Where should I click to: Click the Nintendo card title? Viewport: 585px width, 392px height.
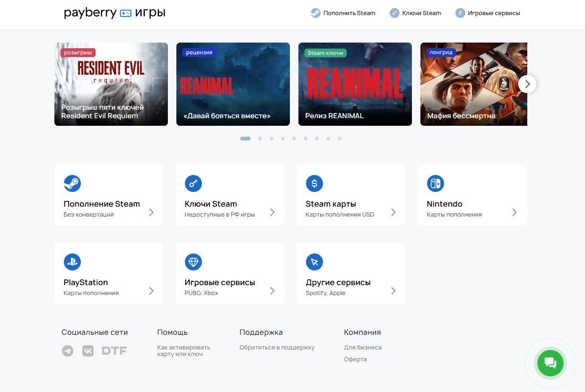445,204
